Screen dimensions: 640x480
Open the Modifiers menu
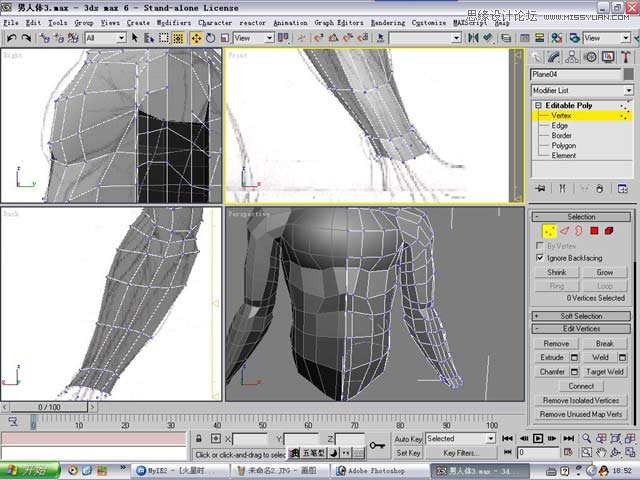174,23
